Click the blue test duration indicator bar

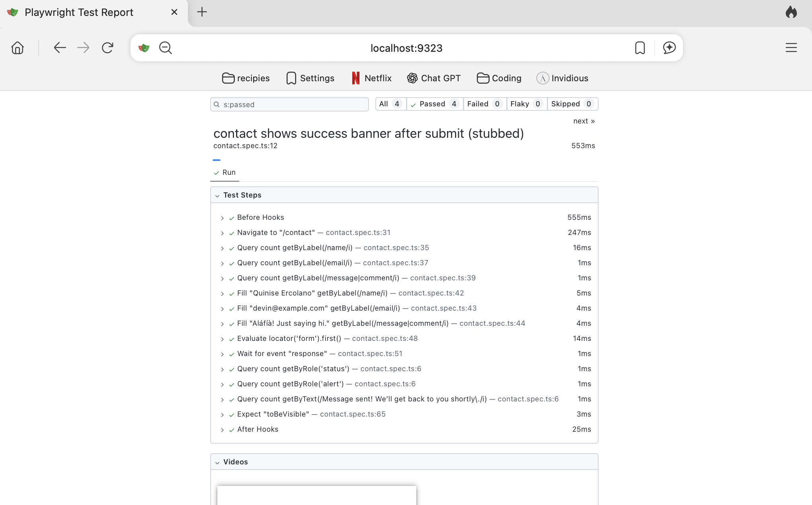(x=217, y=160)
